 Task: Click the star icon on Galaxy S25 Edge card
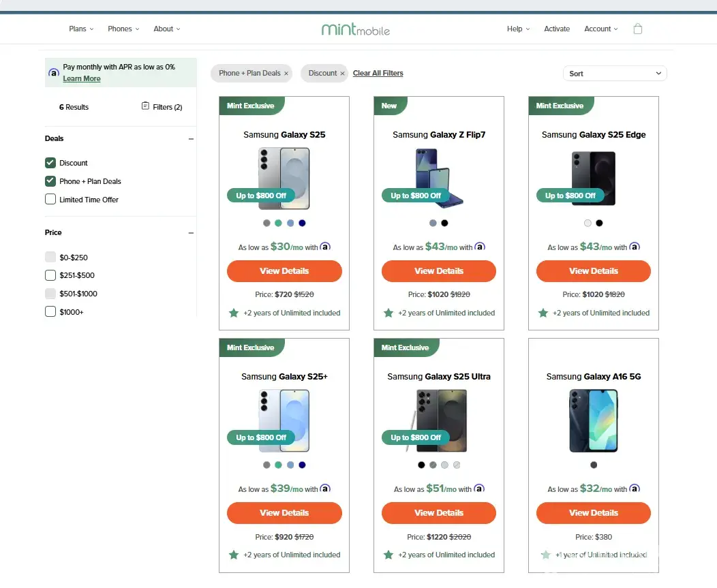[x=543, y=313]
